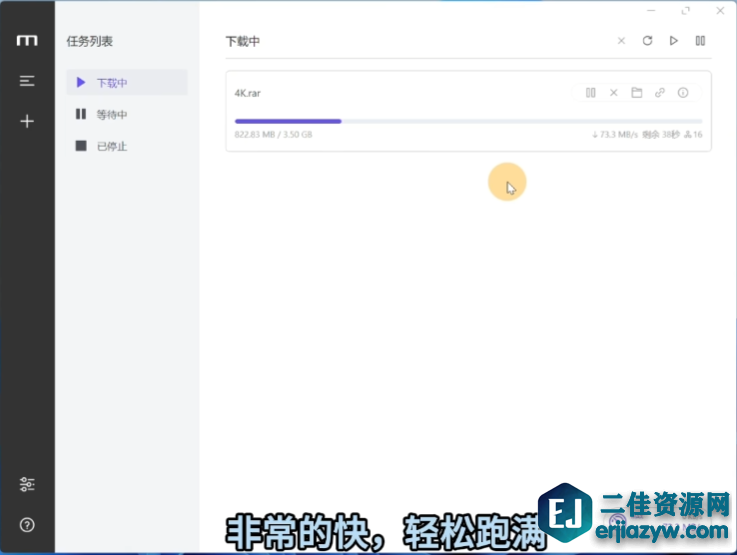Open the task list hamburger icon
This screenshot has height=555, width=737.
click(27, 81)
